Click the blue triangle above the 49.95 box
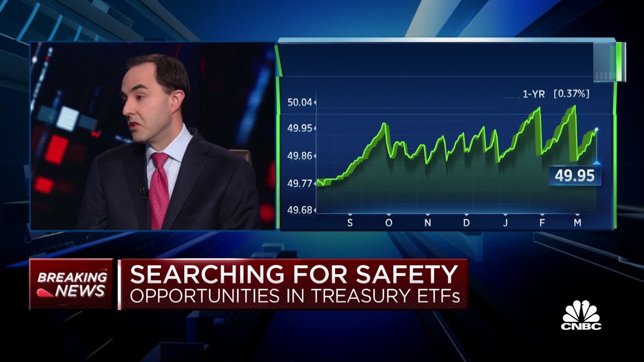Screen dimensions: 644x362 click(596, 162)
